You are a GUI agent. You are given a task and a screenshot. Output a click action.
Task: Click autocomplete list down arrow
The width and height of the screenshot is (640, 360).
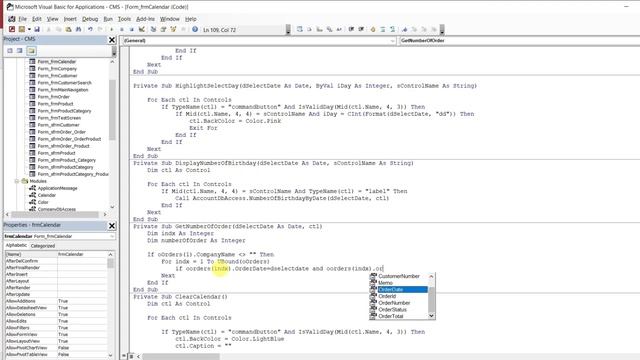[431, 316]
